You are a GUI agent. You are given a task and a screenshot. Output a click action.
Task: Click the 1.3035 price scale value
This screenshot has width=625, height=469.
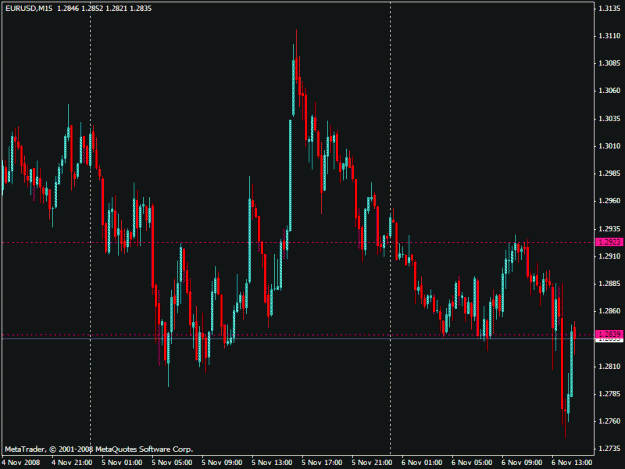tap(609, 118)
